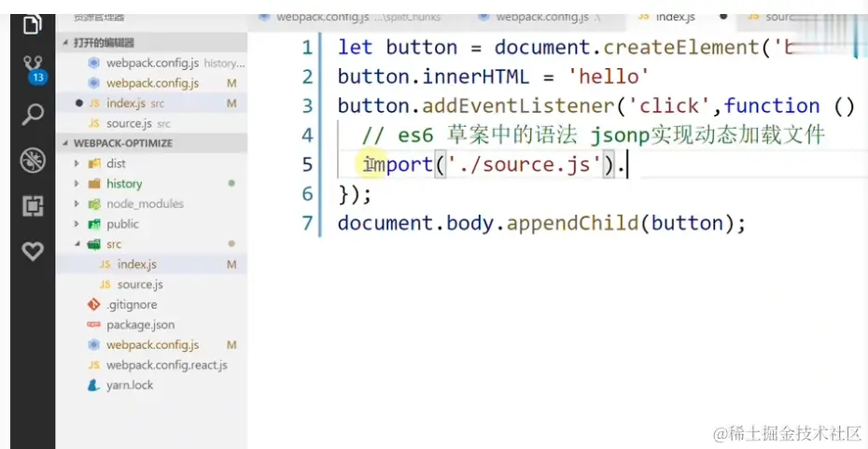Open Source Control view with badge 13
Screen dimensions: 868x449
35,70
